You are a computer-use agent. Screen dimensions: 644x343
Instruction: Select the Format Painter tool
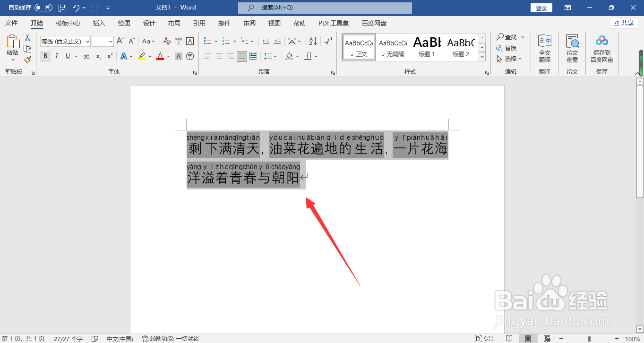27,60
